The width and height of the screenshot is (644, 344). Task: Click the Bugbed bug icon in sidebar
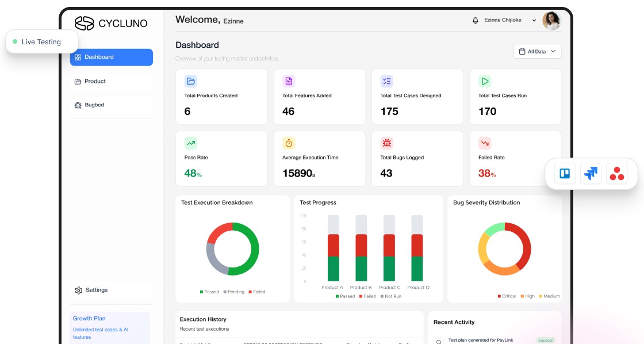coord(78,105)
